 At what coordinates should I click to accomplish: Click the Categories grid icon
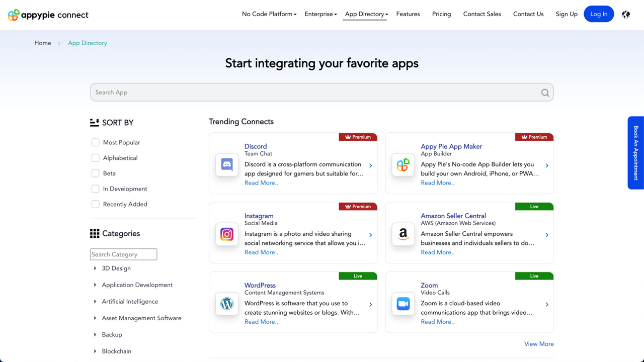pos(95,233)
